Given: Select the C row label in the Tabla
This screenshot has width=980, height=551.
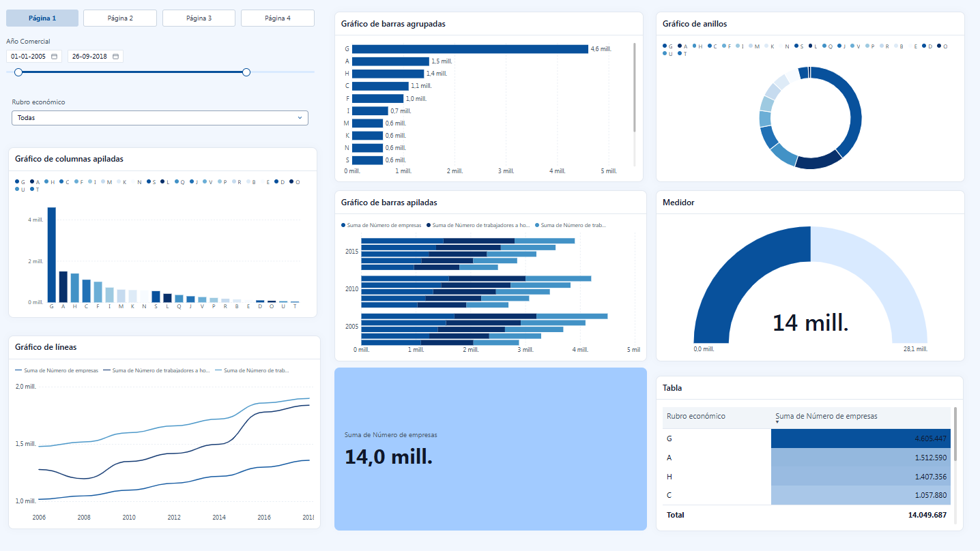Looking at the screenshot, I should [669, 495].
